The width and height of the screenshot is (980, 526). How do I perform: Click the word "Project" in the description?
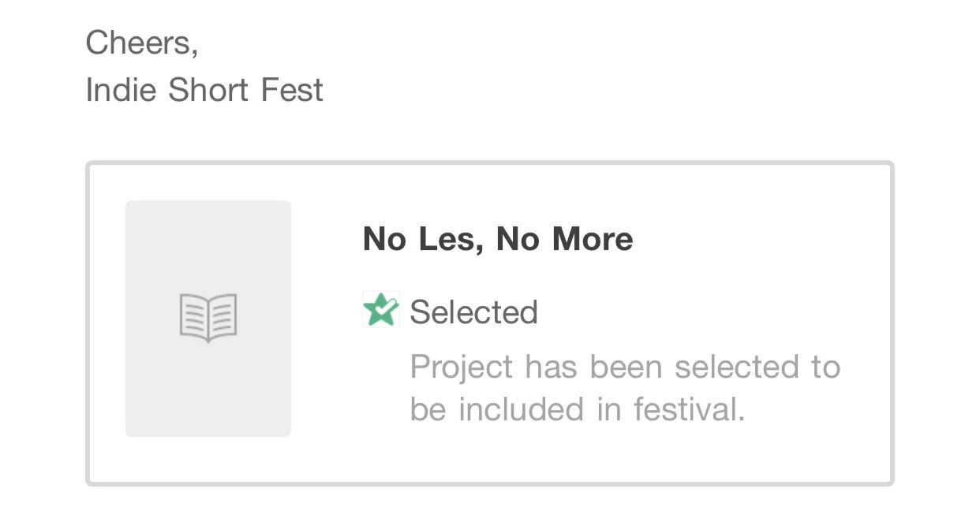pyautogui.click(x=462, y=367)
